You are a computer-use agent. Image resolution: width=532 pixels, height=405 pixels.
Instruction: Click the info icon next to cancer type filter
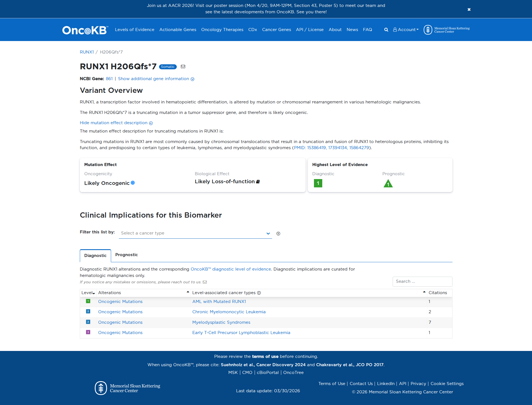click(278, 233)
